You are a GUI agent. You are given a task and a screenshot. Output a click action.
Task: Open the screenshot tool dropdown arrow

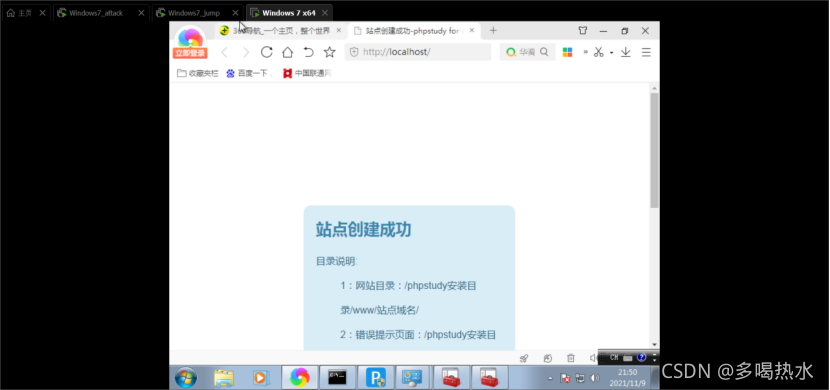coord(611,52)
